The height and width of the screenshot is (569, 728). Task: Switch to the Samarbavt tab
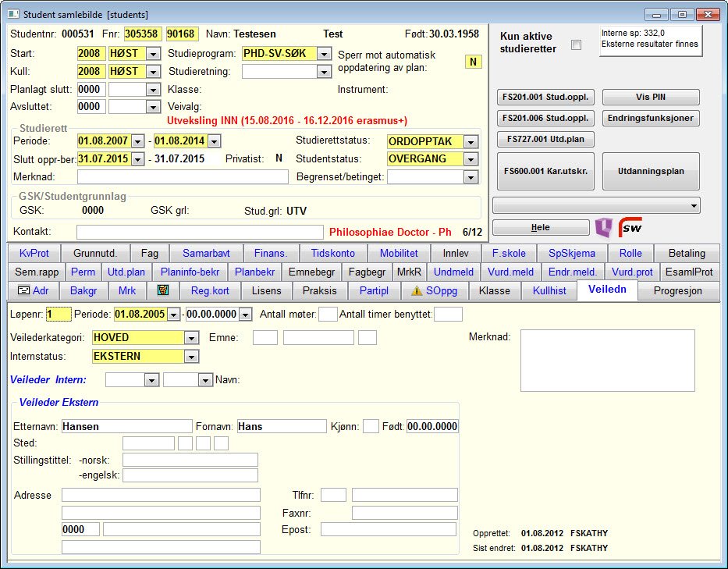click(x=206, y=254)
